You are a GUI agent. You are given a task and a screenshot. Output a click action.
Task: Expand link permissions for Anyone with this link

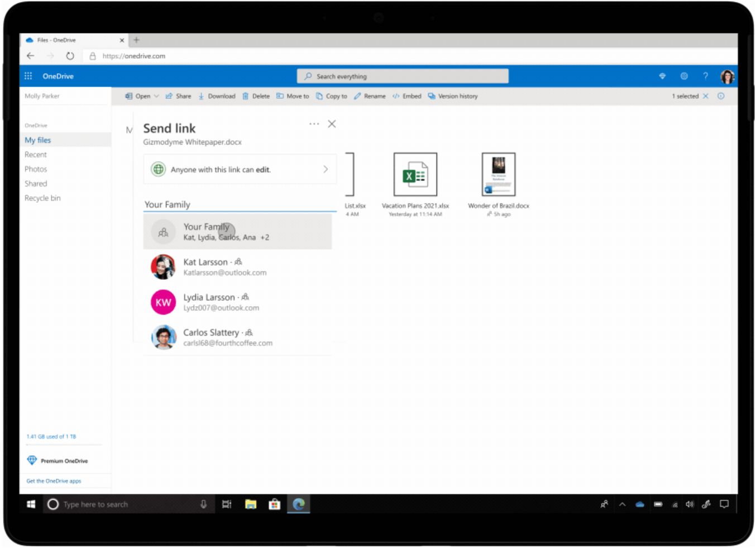point(325,169)
